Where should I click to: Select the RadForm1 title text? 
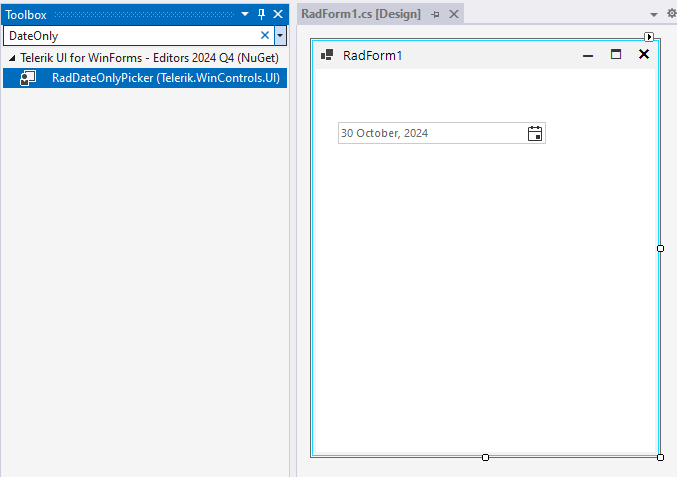(373, 56)
